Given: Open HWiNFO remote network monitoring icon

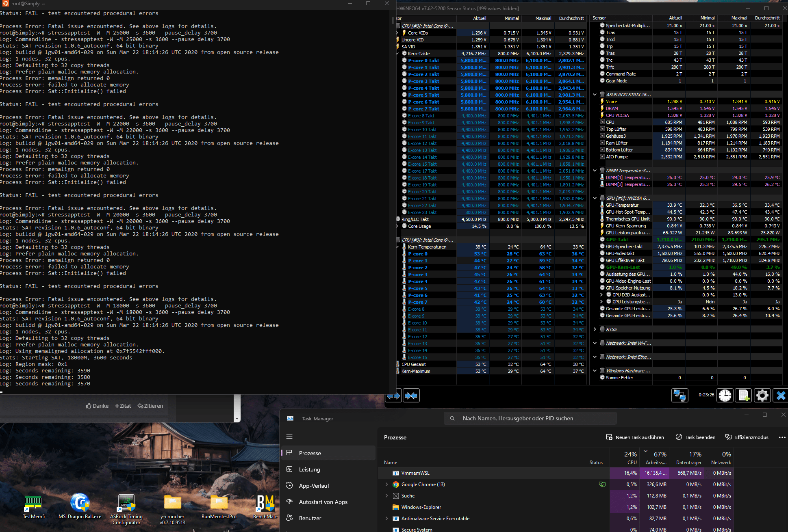Looking at the screenshot, I should [x=679, y=395].
